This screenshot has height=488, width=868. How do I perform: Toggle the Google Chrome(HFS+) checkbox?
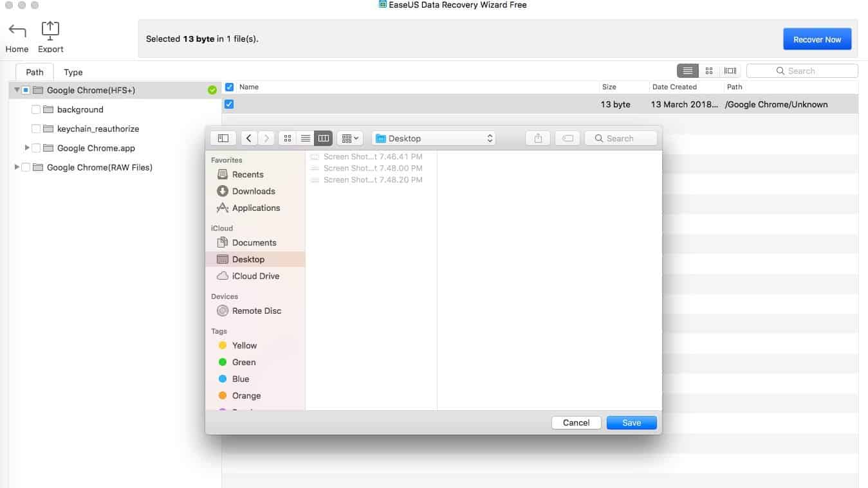26,90
